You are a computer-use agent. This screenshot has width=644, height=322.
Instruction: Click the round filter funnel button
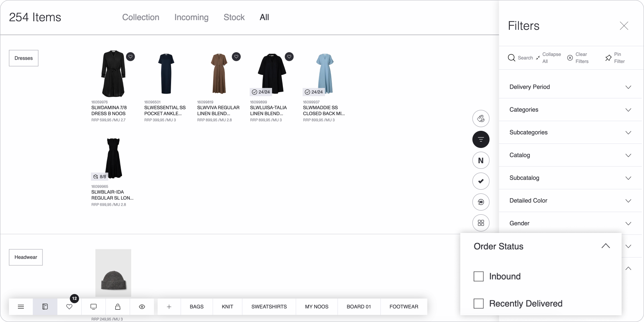point(481,139)
